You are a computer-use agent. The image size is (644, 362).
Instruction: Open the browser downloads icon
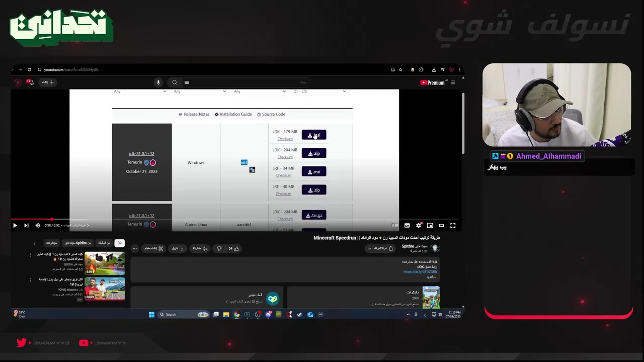(x=434, y=70)
